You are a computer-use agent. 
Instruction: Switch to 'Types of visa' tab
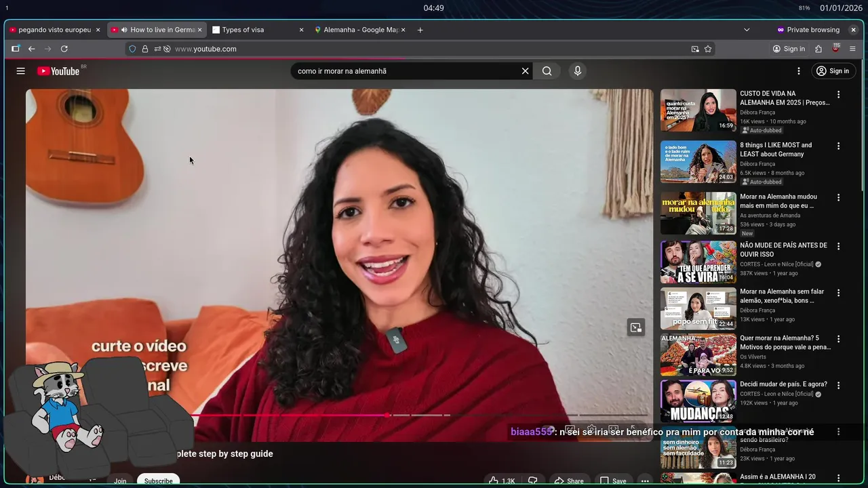[x=259, y=30]
